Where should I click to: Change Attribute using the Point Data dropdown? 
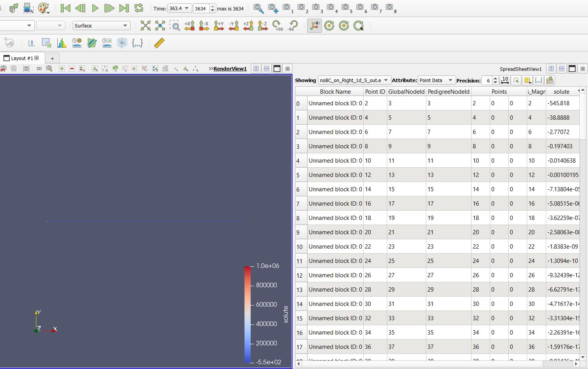coord(436,80)
